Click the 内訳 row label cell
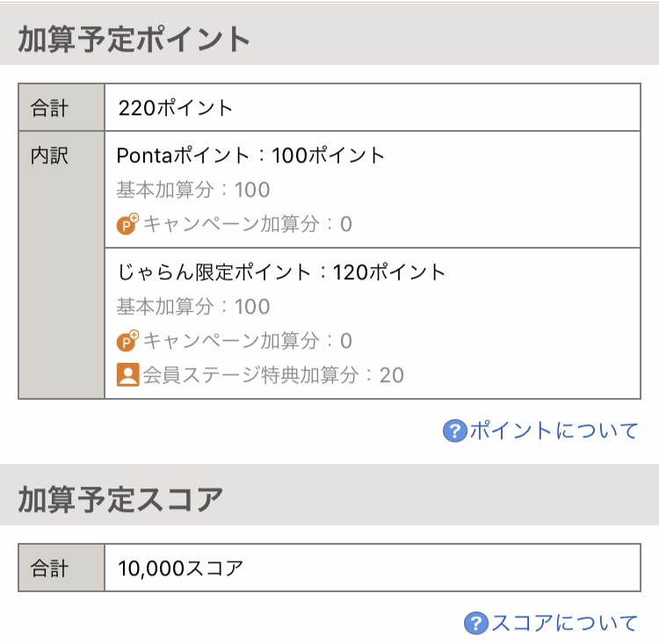The height and width of the screenshot is (644, 659). (62, 264)
